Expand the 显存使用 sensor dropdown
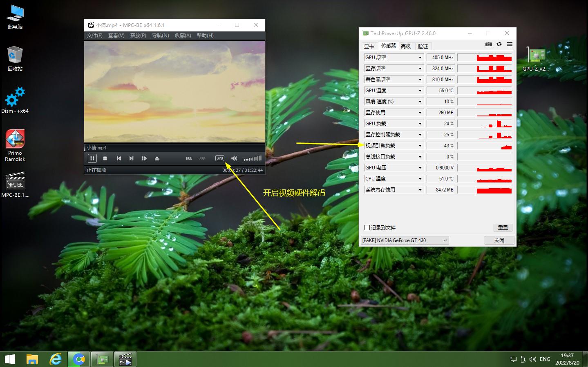 (420, 113)
